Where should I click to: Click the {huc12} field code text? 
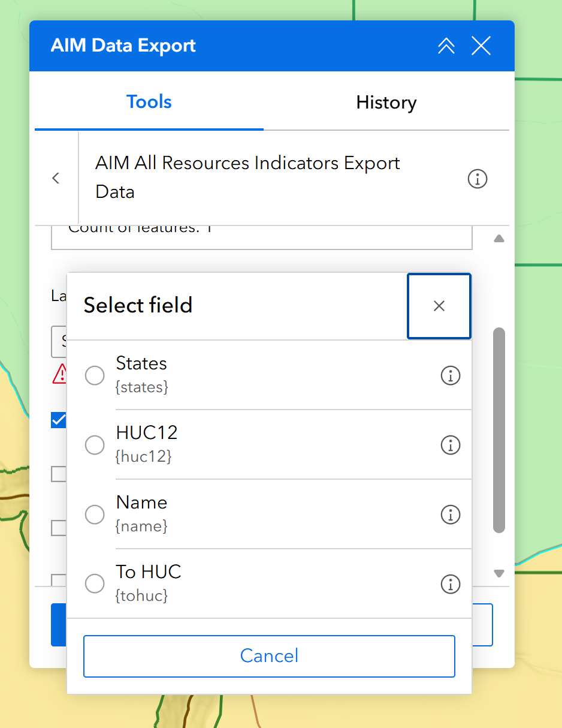click(x=144, y=457)
